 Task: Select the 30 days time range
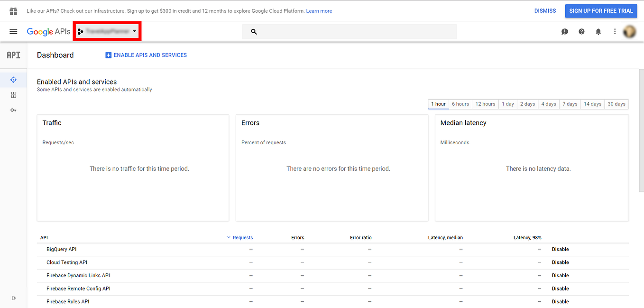tap(616, 104)
